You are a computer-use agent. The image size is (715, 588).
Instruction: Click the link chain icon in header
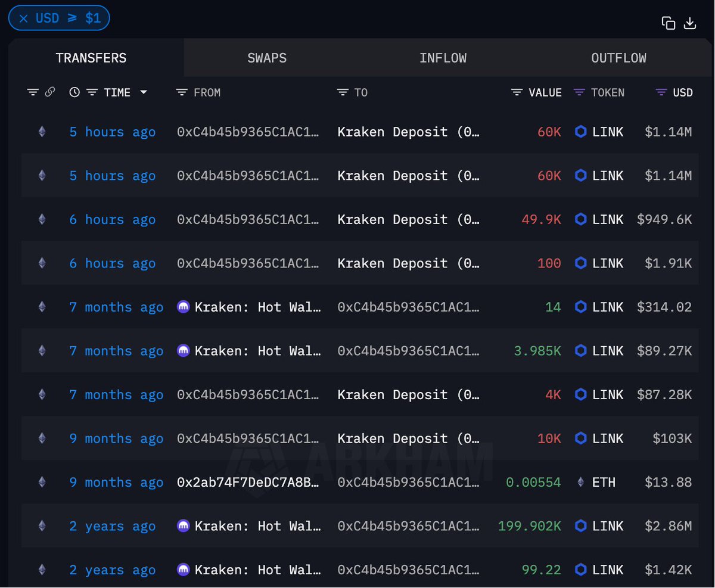[50, 92]
